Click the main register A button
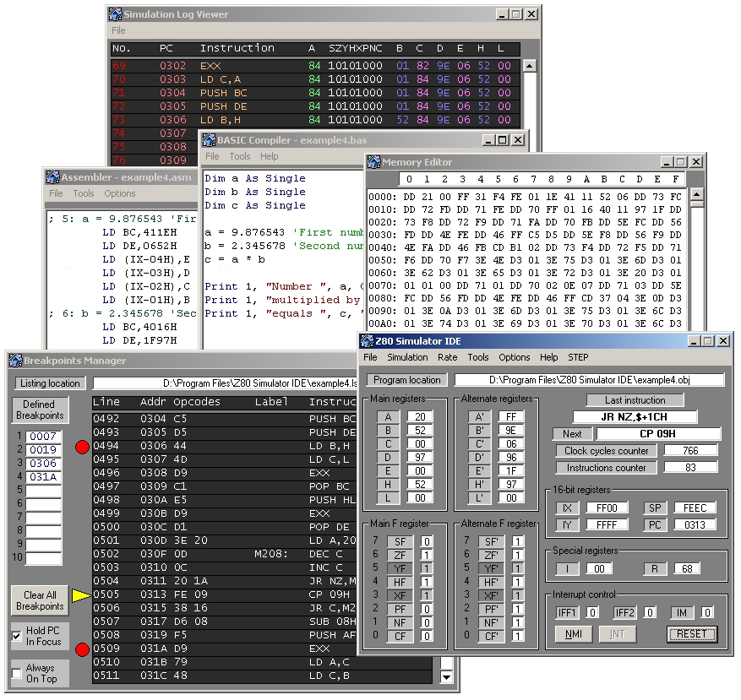Viewport: 741px width, 700px height. [388, 417]
